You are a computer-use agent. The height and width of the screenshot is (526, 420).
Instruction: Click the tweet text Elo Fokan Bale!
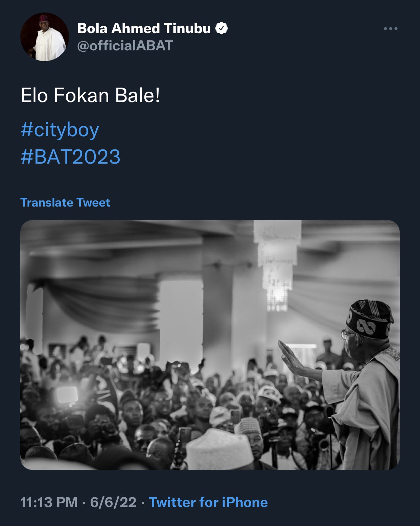(x=90, y=96)
